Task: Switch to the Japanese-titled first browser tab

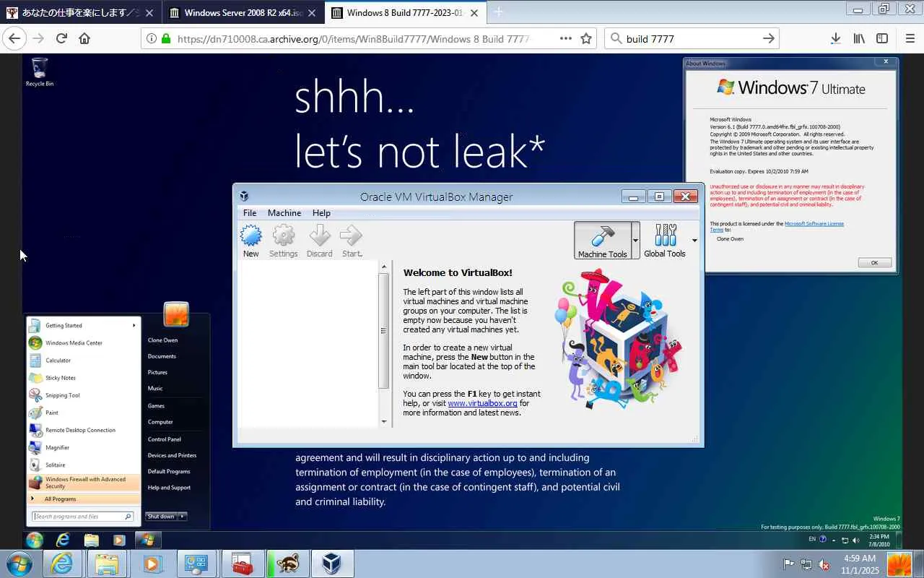Action: (x=81, y=13)
